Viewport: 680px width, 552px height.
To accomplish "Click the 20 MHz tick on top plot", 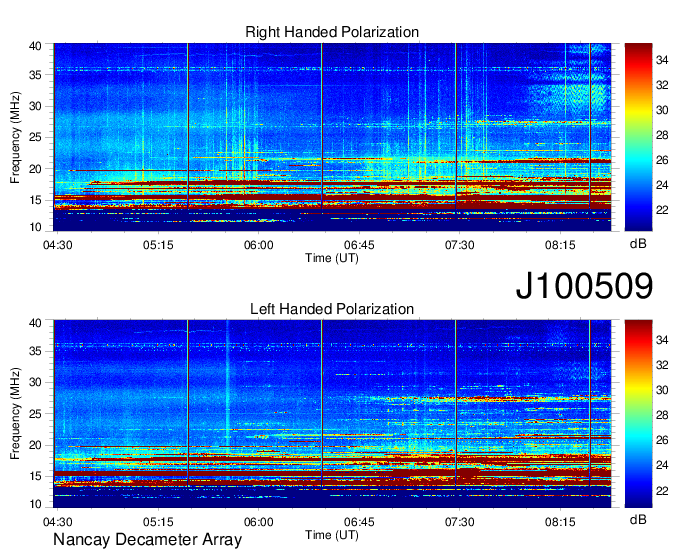I will pos(35,169).
